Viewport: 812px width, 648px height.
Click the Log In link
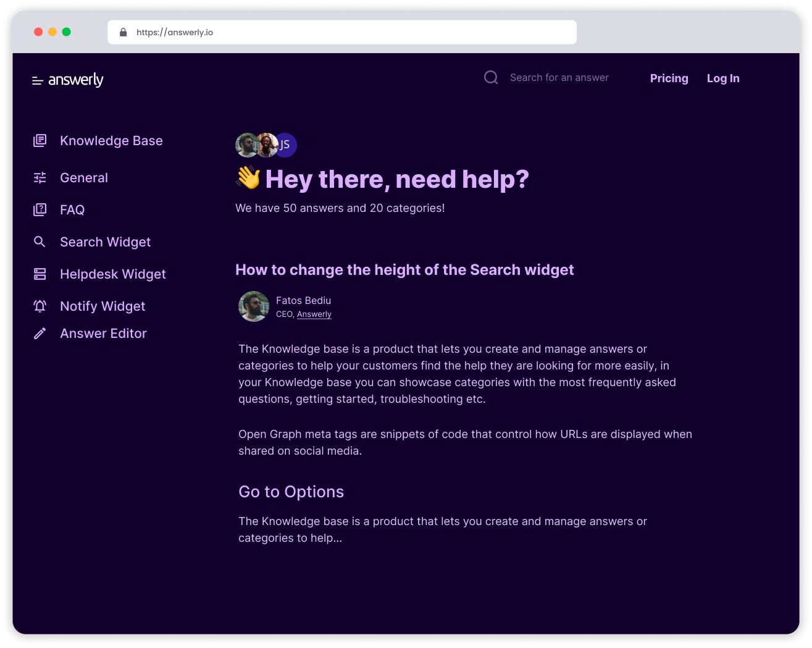(x=723, y=78)
